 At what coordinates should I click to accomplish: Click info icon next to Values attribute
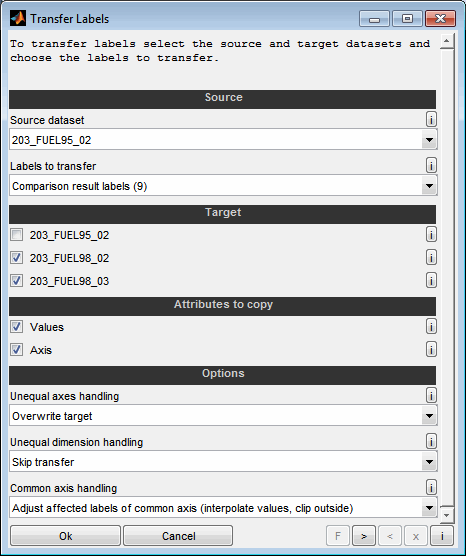431,326
